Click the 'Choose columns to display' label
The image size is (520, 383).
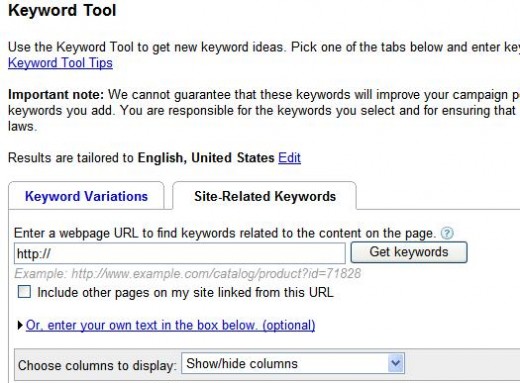[x=97, y=365]
